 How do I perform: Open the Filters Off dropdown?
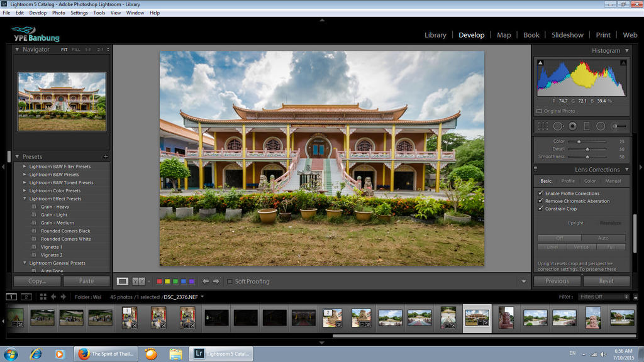click(x=602, y=297)
